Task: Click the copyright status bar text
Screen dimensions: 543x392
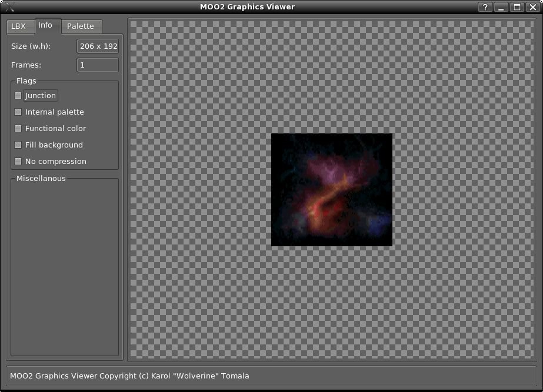Action: point(129,376)
